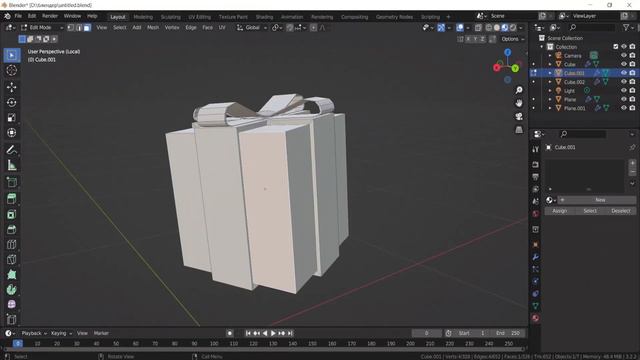Open the Object Data mesh properties tab
This screenshot has width=640, height=360.
click(x=536, y=306)
